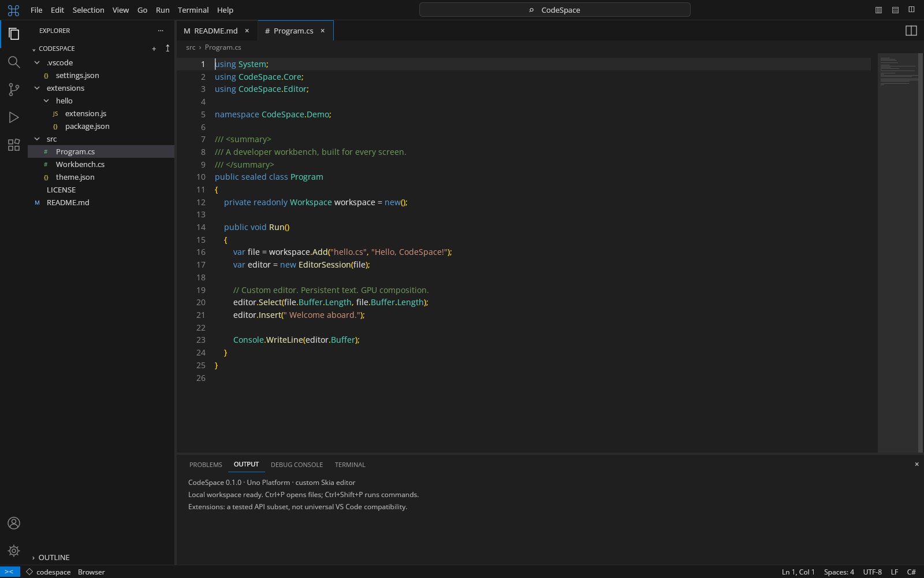Open the Manage settings gear icon
The image size is (924, 578).
[14, 551]
